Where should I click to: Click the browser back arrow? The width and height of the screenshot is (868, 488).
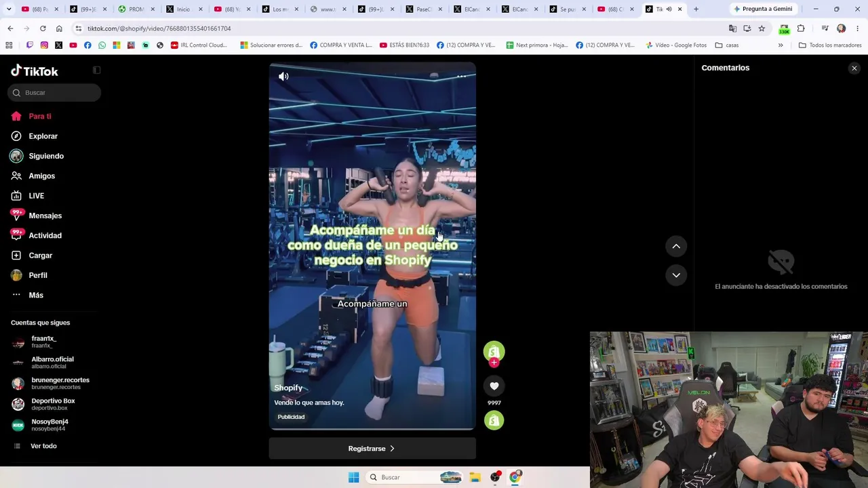pos(10,28)
